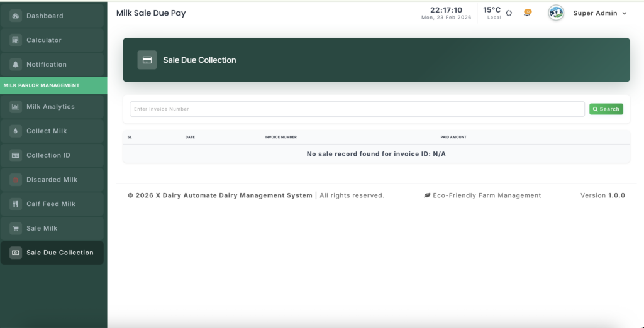Select Sale Due Collection menu item
Image resolution: width=644 pixels, height=328 pixels.
pos(60,253)
